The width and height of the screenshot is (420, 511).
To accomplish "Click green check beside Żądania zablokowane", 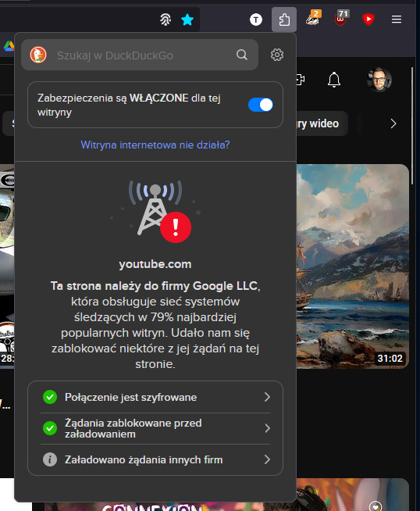I will click(x=50, y=428).
